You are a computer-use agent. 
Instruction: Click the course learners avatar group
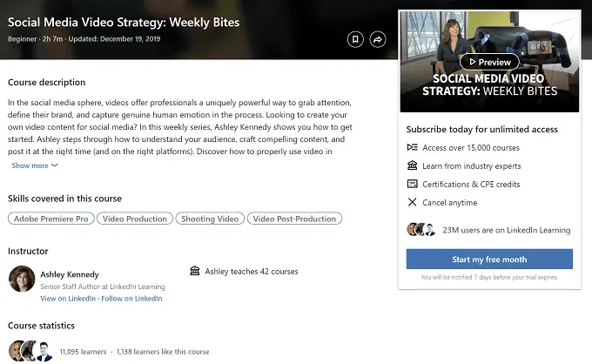coord(30,351)
